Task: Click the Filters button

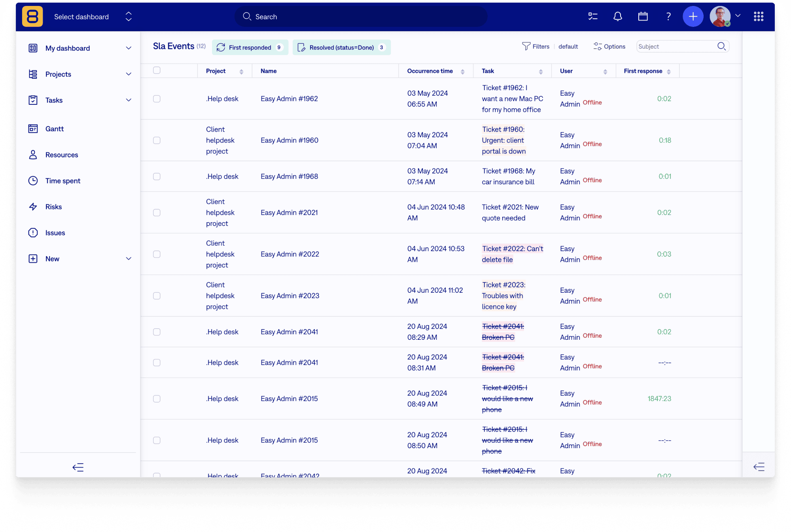Action: 536,47
